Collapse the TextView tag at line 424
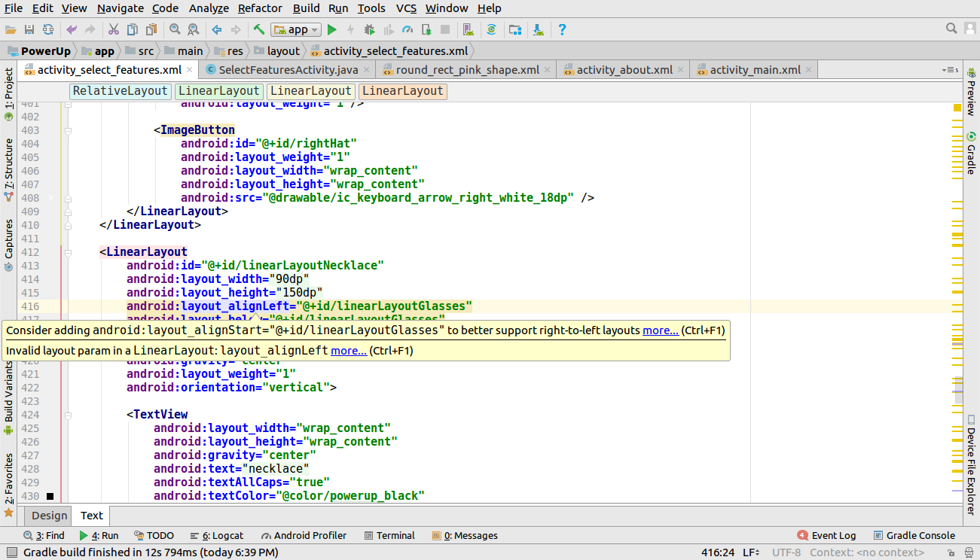The width and height of the screenshot is (980, 560). coord(68,415)
